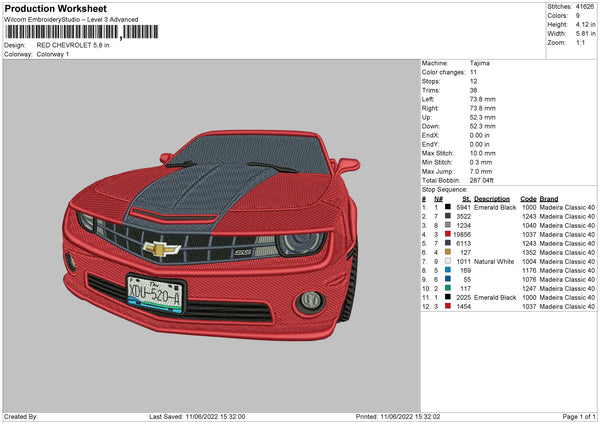Viewport: 600px width, 424px height.
Task: Click the white swatch beside Natural White
Action: point(449,261)
